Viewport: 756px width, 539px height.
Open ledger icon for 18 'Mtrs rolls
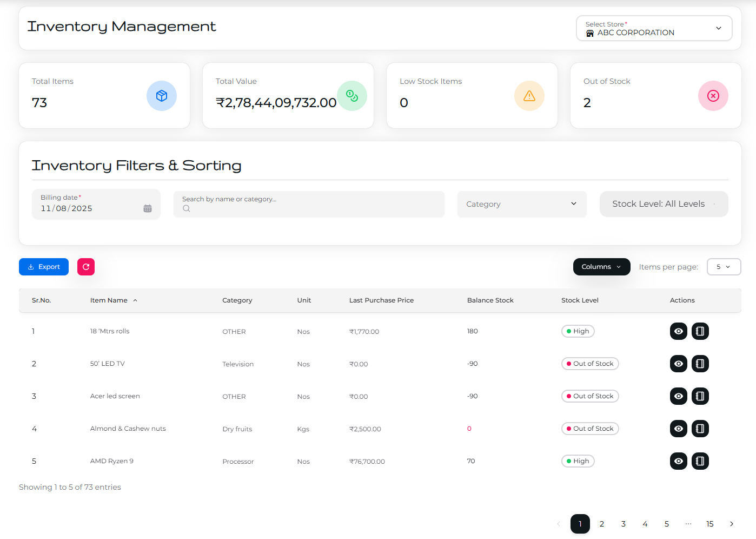[x=700, y=331]
